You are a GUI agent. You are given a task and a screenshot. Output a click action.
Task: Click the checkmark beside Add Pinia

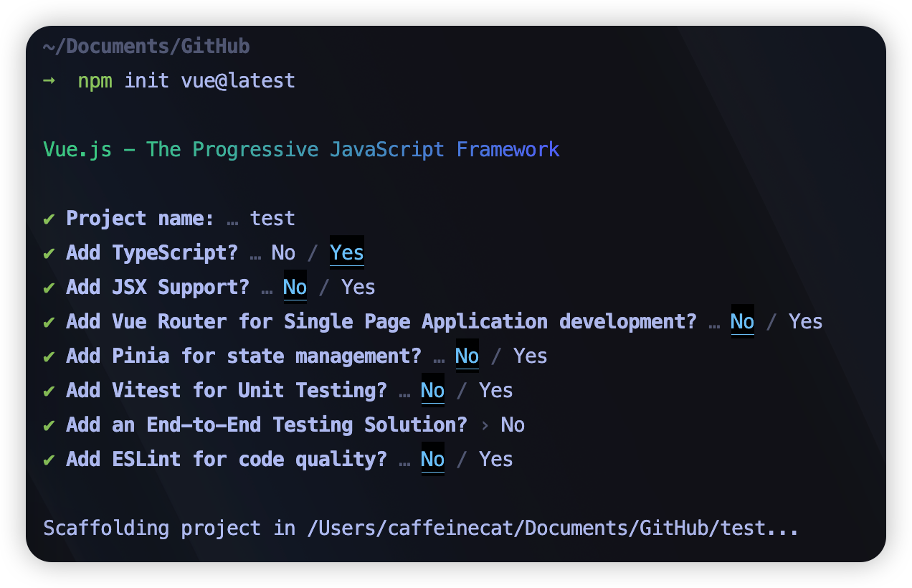tap(49, 356)
